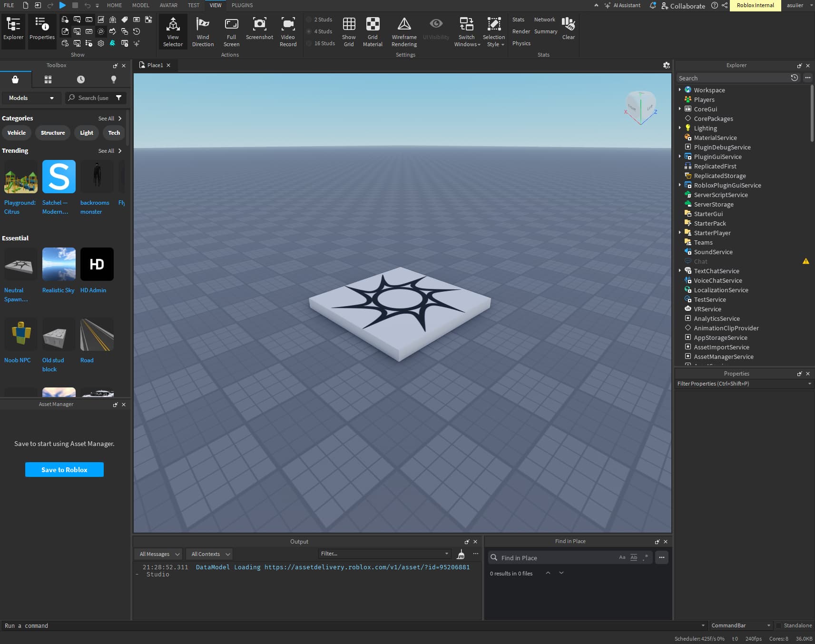Expand the Workspace tree node
The height and width of the screenshot is (644, 815).
(x=679, y=90)
